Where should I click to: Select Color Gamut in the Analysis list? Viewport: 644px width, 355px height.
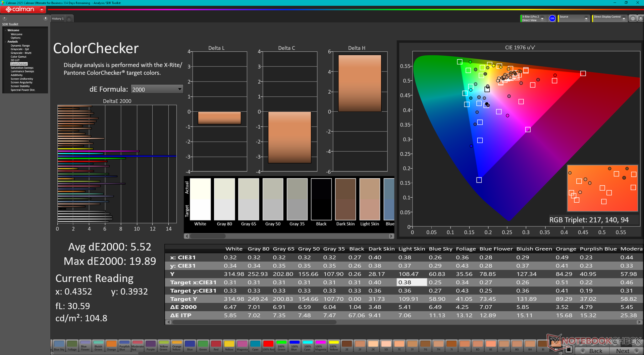(x=18, y=57)
